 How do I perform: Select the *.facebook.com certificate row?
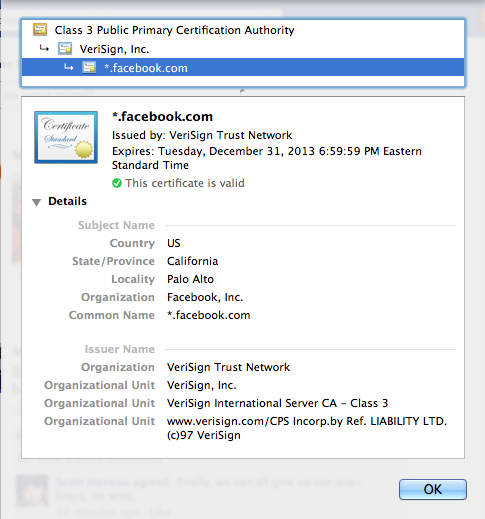coord(243,68)
